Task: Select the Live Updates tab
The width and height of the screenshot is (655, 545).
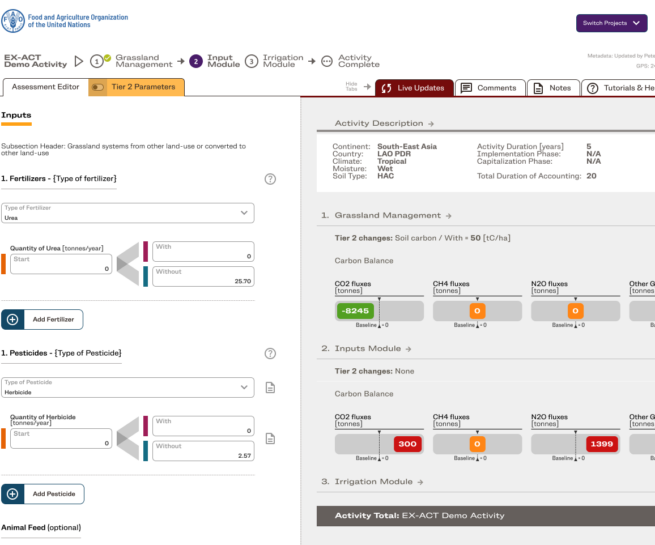Action: coord(413,88)
